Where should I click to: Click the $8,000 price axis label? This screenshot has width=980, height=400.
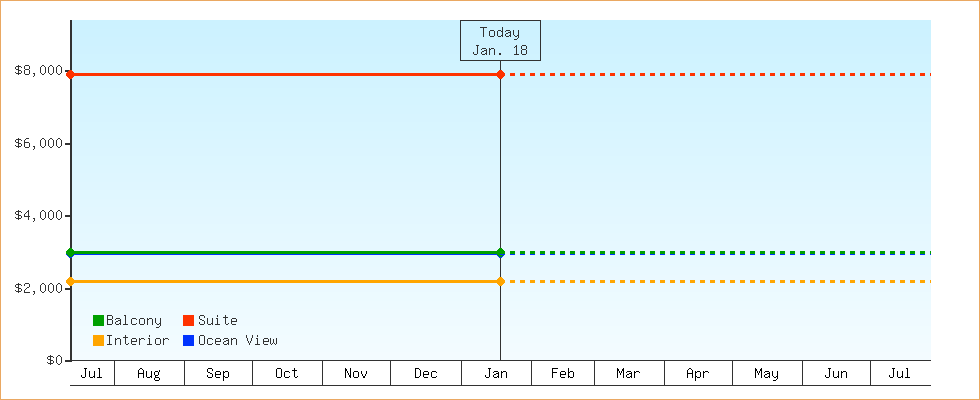click(x=39, y=71)
